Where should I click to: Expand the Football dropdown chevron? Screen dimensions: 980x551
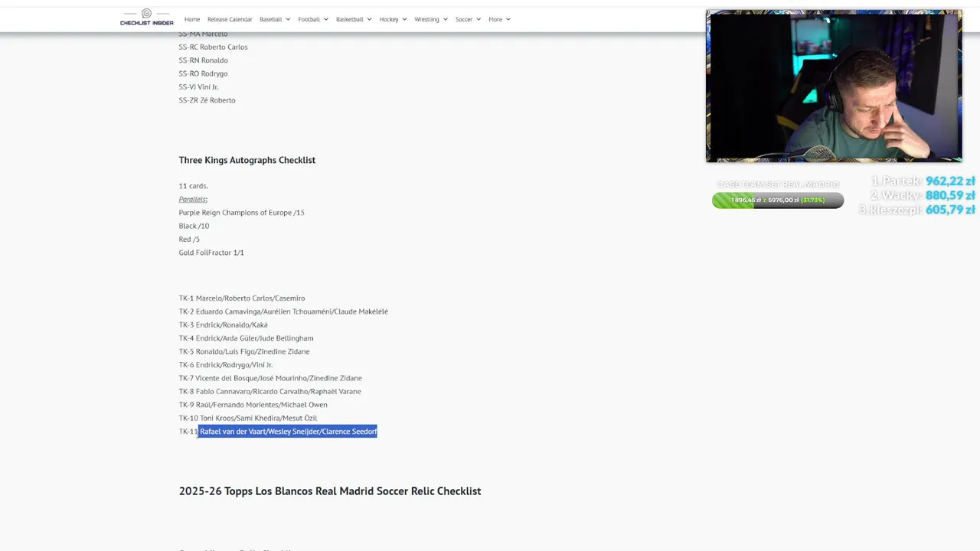326,19
